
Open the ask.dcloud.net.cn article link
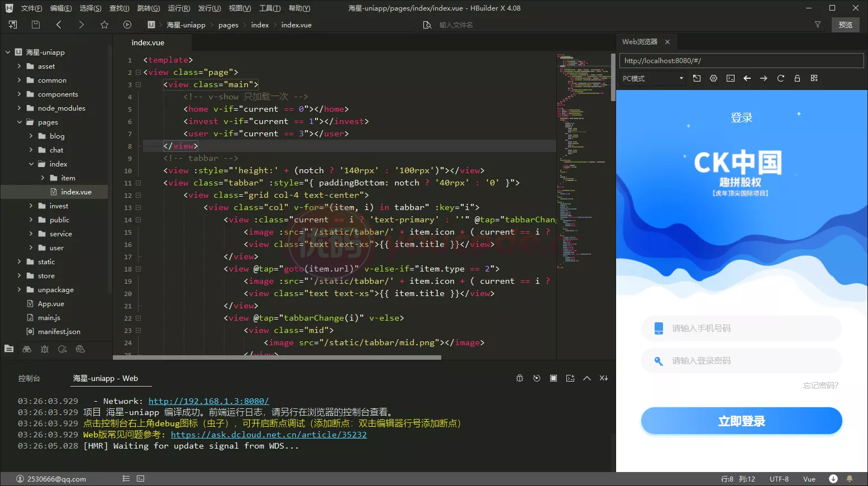coord(269,435)
